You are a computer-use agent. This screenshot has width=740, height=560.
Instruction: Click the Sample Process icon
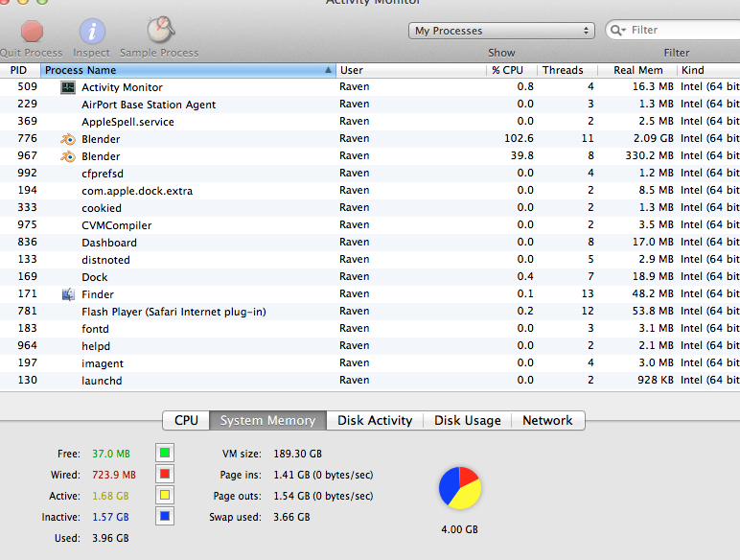coord(160,30)
